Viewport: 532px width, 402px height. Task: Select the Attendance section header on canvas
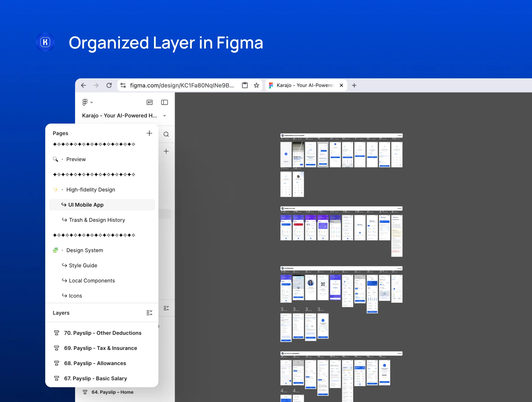pyautogui.click(x=341, y=268)
